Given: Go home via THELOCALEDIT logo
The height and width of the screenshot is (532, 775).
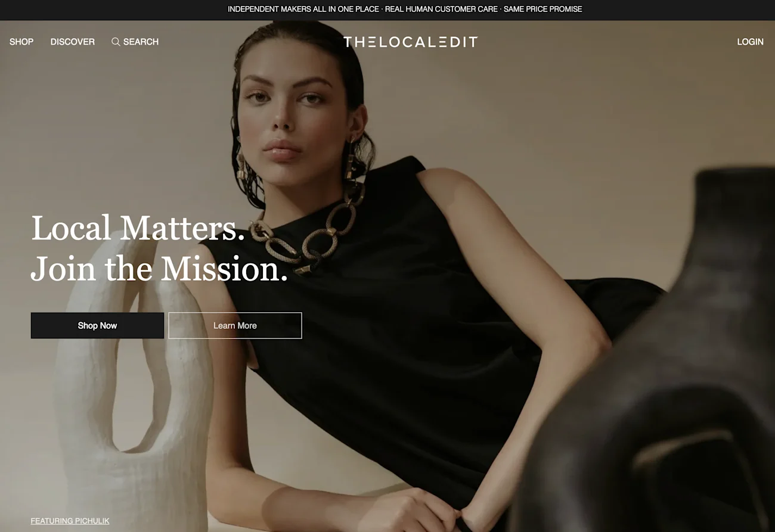Looking at the screenshot, I should pos(411,42).
